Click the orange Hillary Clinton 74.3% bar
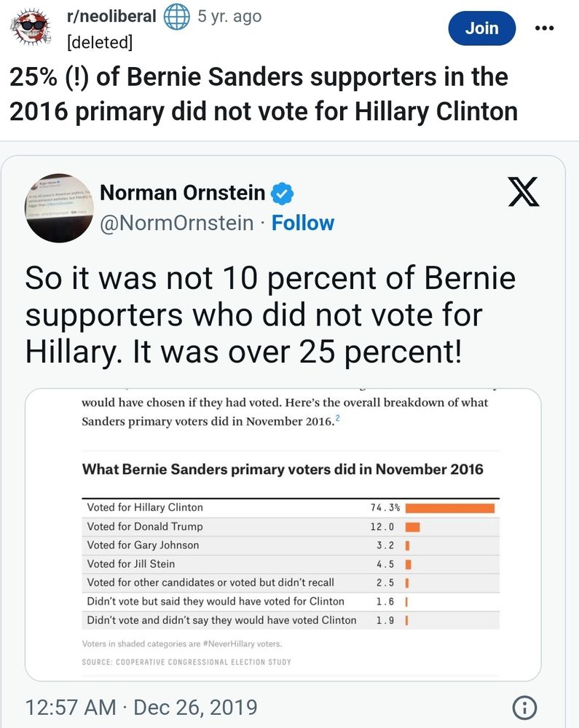The image size is (579, 728). (x=450, y=508)
